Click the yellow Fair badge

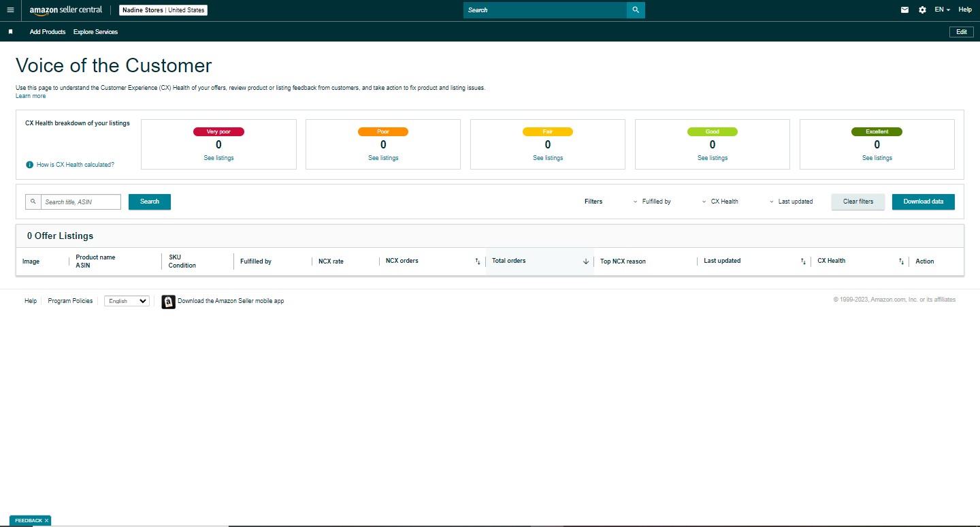[x=548, y=131]
